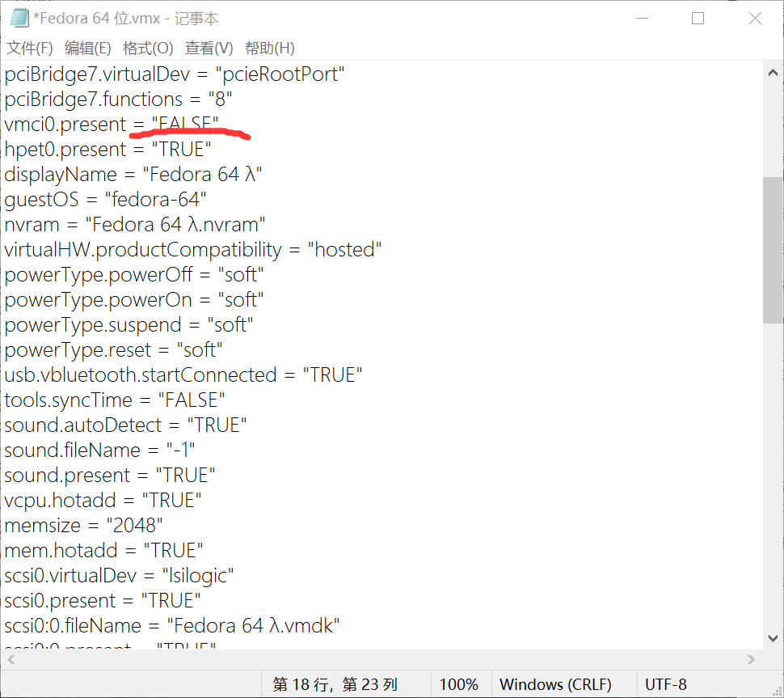Open the 文件(F) menu
784x698 pixels.
tap(29, 48)
